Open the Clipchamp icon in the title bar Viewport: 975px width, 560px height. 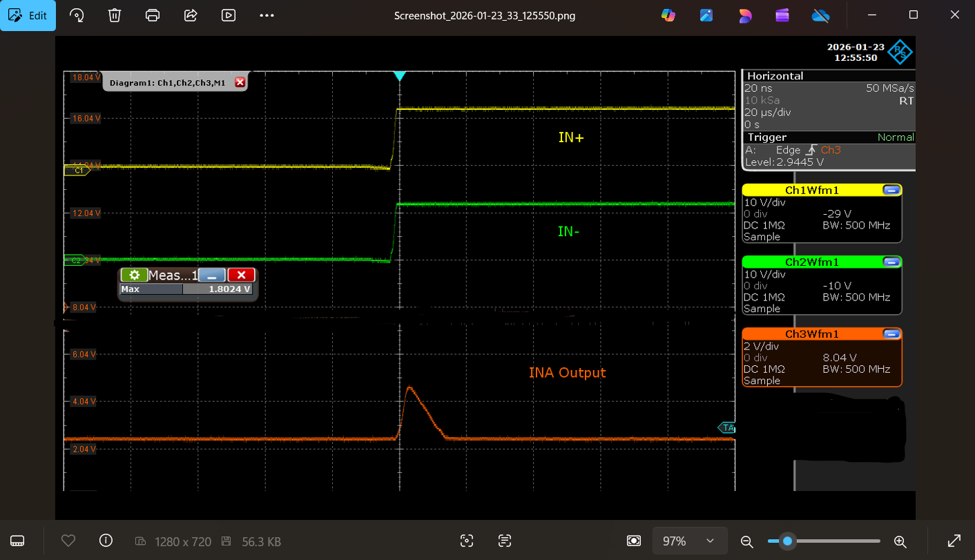(x=782, y=15)
